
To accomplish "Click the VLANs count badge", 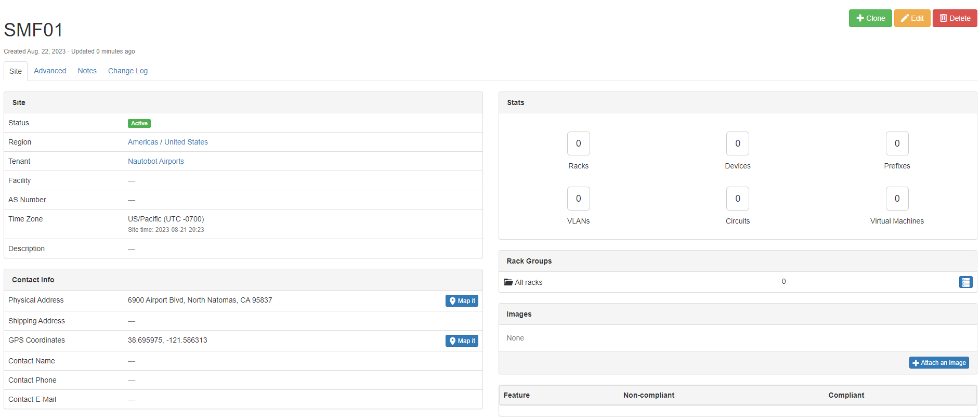I will (578, 199).
